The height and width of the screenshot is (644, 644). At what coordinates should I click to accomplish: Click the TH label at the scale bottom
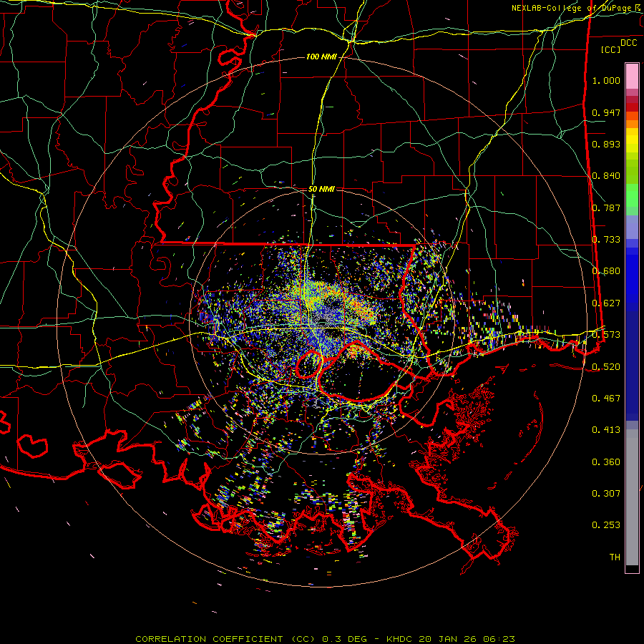pyautogui.click(x=615, y=557)
